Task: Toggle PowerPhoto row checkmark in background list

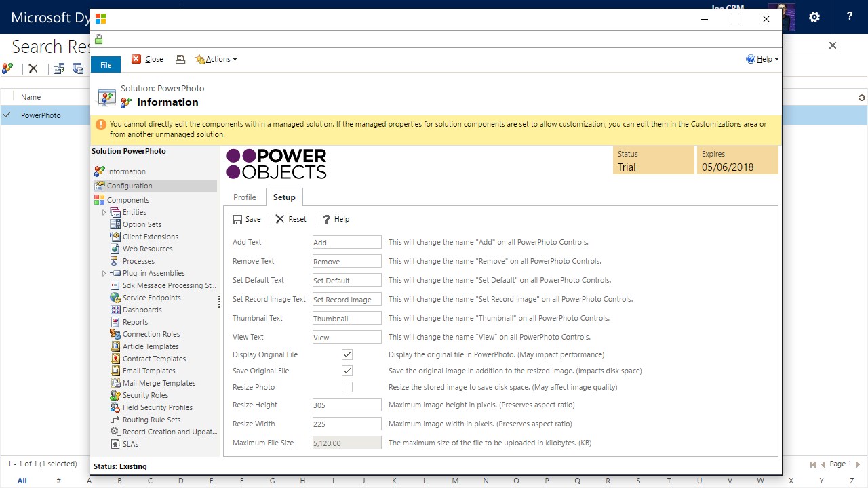Action: tap(7, 115)
